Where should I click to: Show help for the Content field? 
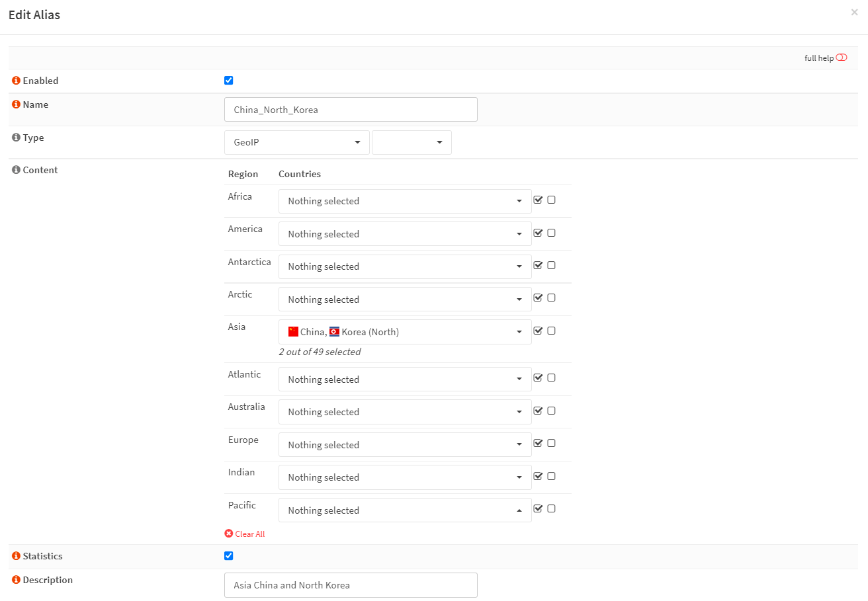pyautogui.click(x=16, y=170)
